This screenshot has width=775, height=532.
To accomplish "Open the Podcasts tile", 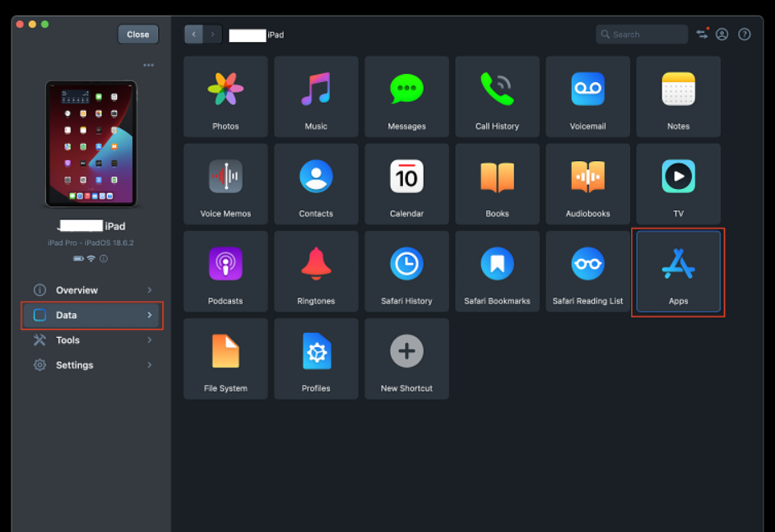I will click(x=225, y=271).
